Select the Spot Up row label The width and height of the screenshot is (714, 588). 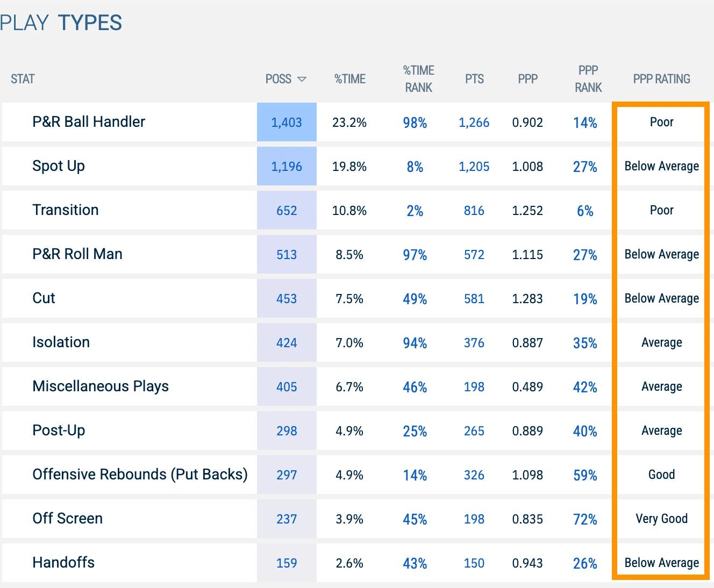tap(59, 166)
